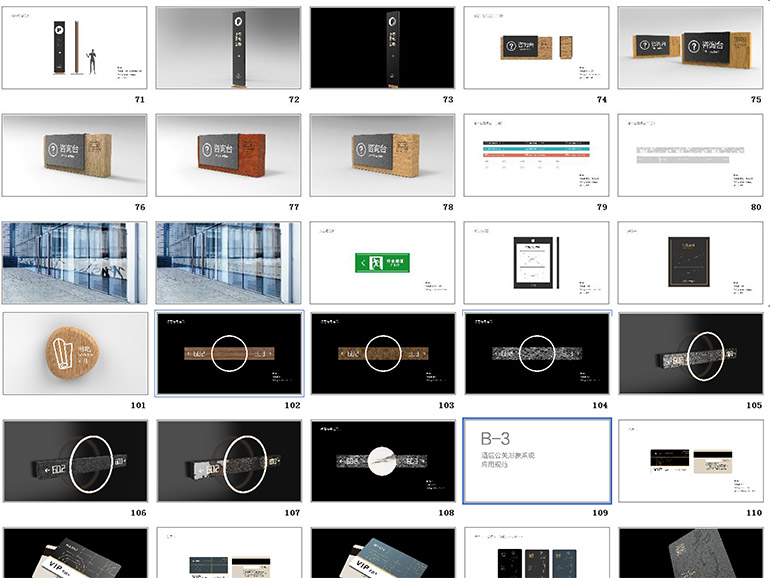Viewport: 770px width, 578px height.
Task: Select slide 76 with the light wood desk sign
Action: (74, 155)
